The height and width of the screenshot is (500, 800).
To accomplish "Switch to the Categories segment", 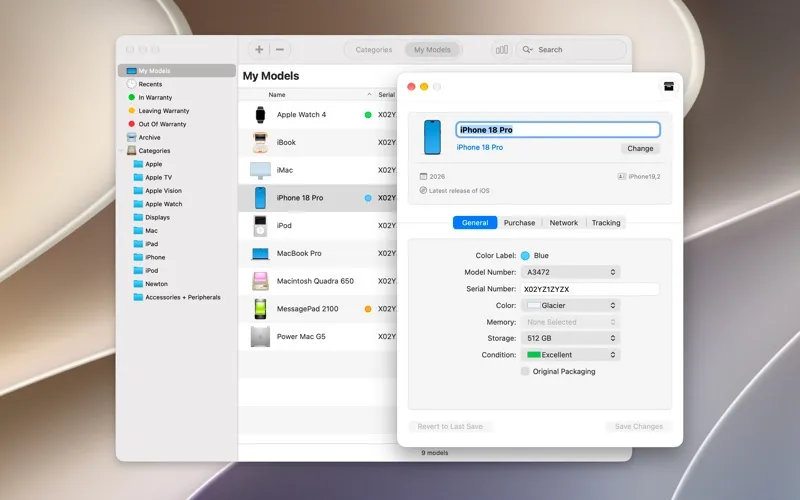I will coord(374,49).
